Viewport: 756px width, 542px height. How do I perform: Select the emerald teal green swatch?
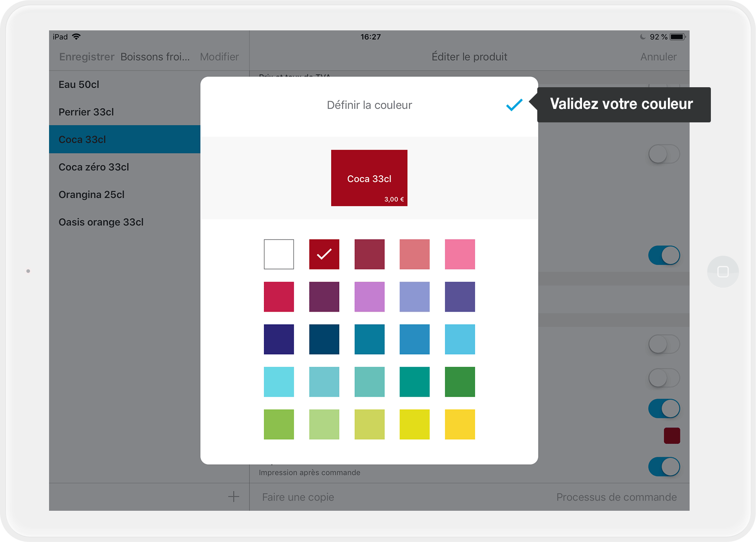click(x=414, y=382)
